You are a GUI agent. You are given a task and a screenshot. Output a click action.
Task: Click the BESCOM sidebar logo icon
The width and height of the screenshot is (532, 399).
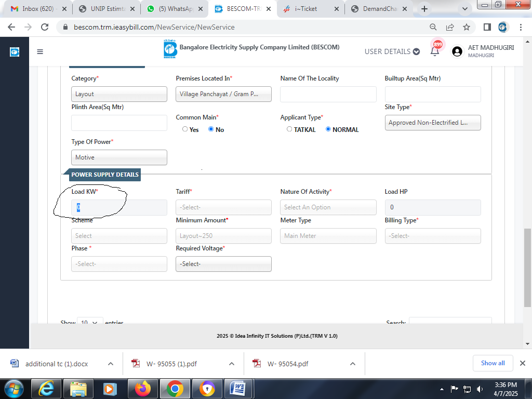[15, 51]
